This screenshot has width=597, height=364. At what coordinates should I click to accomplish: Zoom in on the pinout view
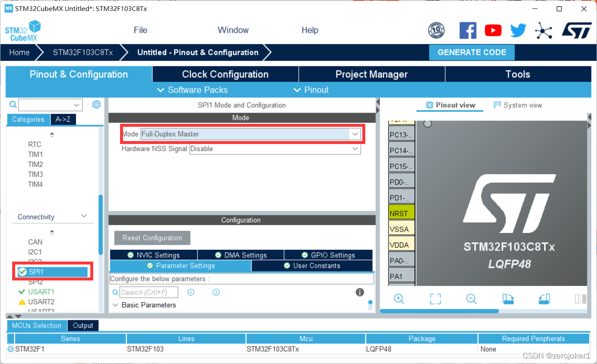399,299
